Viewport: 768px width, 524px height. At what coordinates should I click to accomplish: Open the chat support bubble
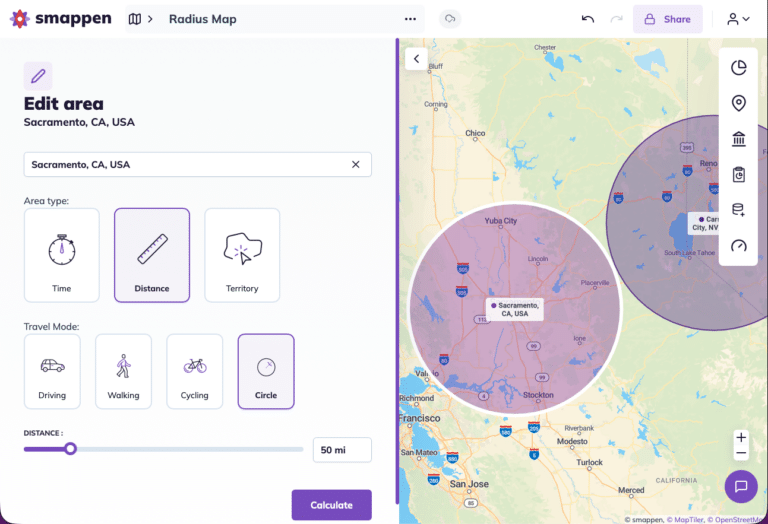pos(741,486)
